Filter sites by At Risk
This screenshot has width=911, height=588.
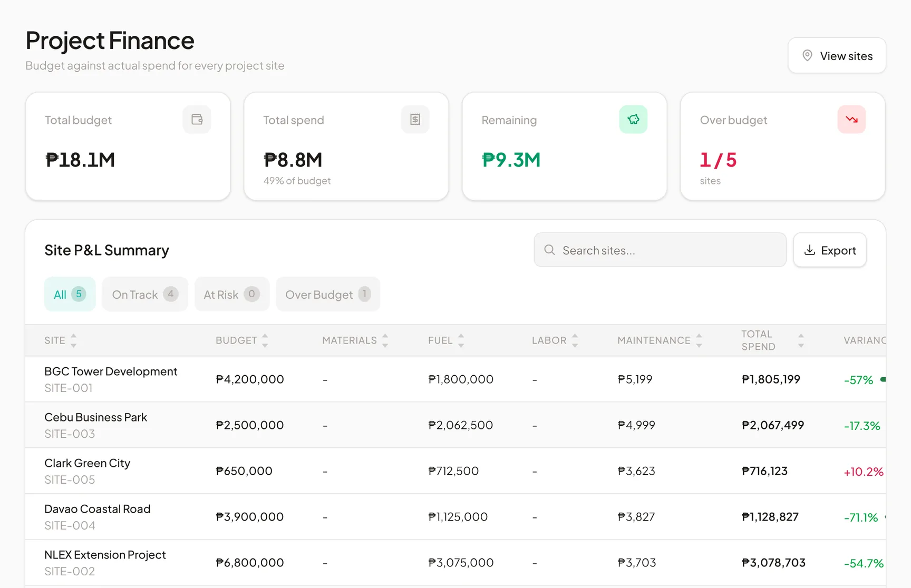[232, 294]
